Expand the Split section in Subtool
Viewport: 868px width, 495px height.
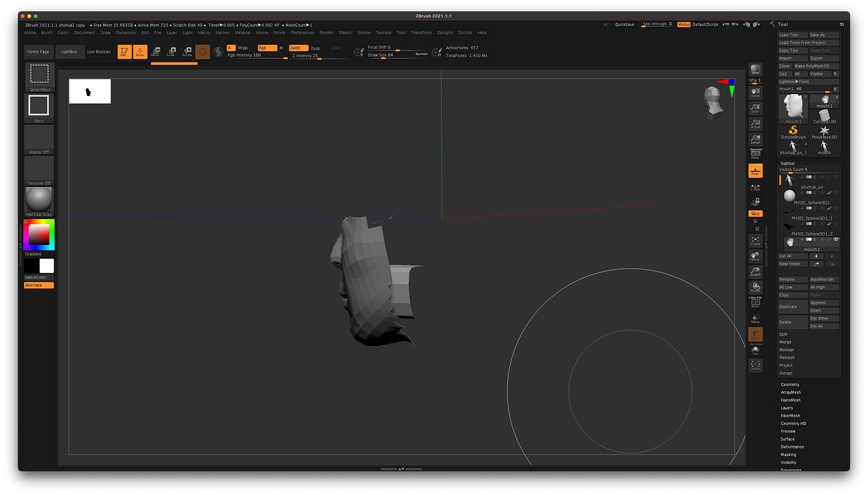pos(783,335)
